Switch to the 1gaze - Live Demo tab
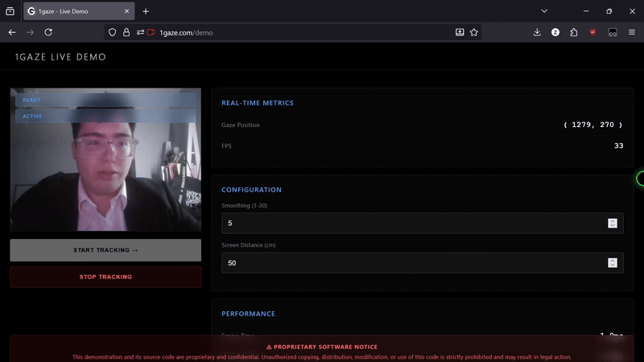The height and width of the screenshot is (362, 644). [x=77, y=11]
